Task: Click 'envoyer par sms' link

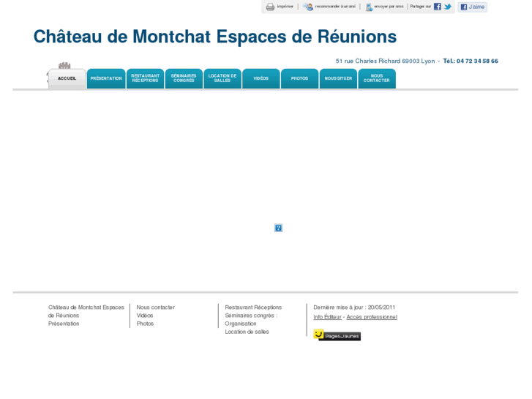Action: coord(389,7)
